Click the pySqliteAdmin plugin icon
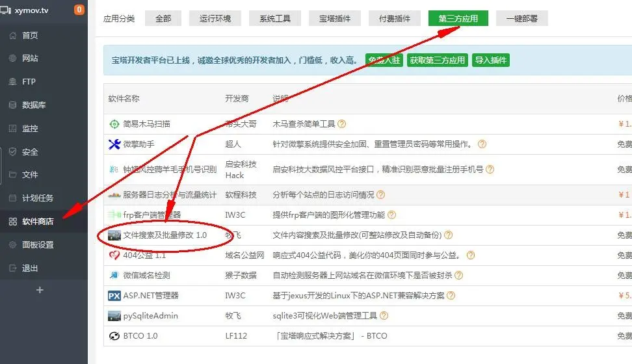The height and width of the screenshot is (364, 632). [114, 316]
